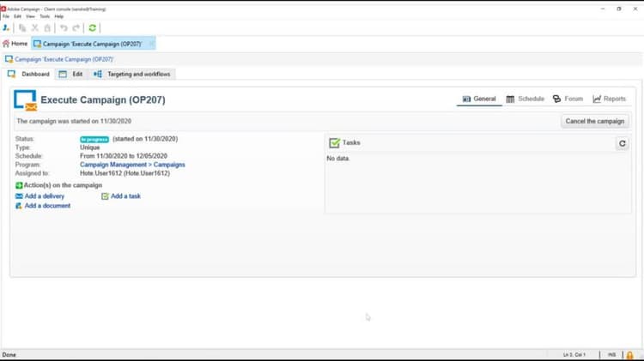Click the Tasks checkmark icon
This screenshot has width=644, height=361.
point(334,142)
